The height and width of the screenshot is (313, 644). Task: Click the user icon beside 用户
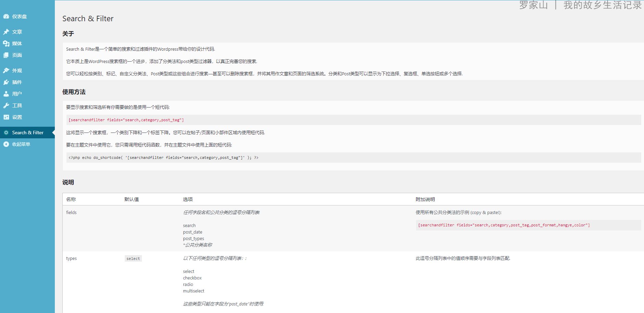pyautogui.click(x=6, y=94)
